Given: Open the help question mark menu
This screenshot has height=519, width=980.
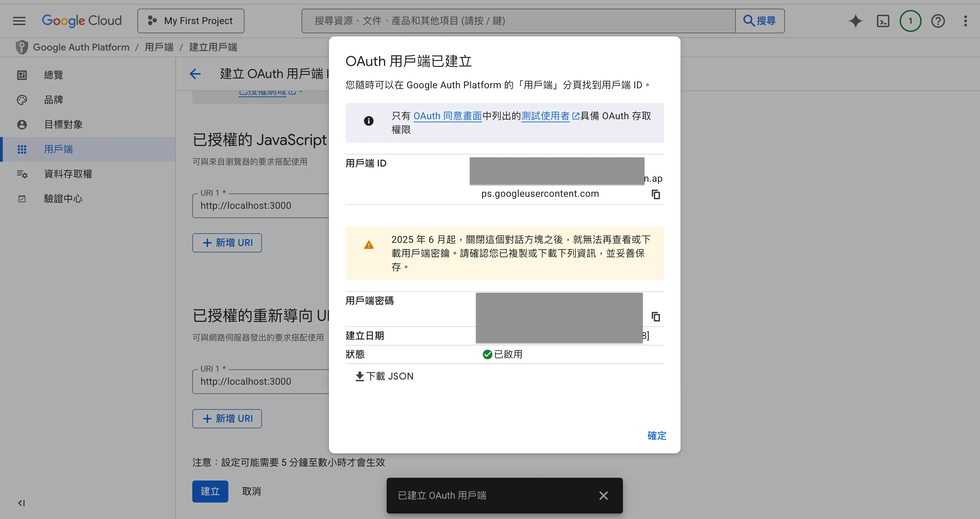Looking at the screenshot, I should [x=938, y=21].
